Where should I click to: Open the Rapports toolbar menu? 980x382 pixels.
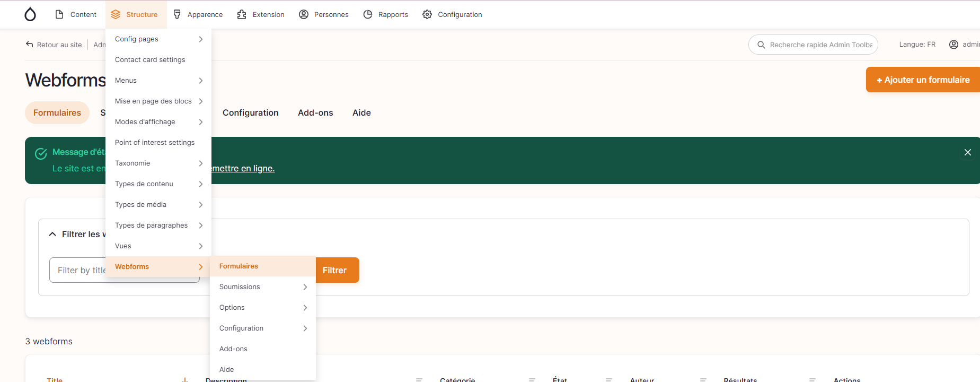tap(385, 14)
